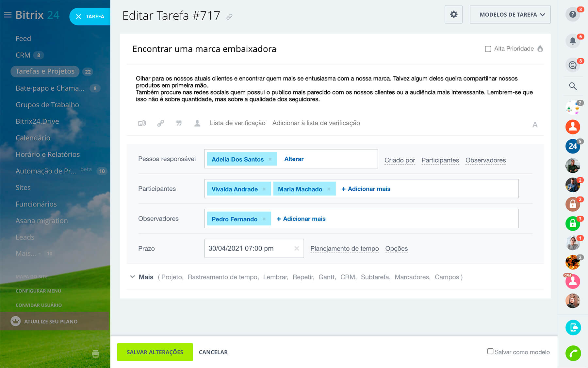Click the green phone call button
Screen dimensions: 588x368
(x=573, y=353)
